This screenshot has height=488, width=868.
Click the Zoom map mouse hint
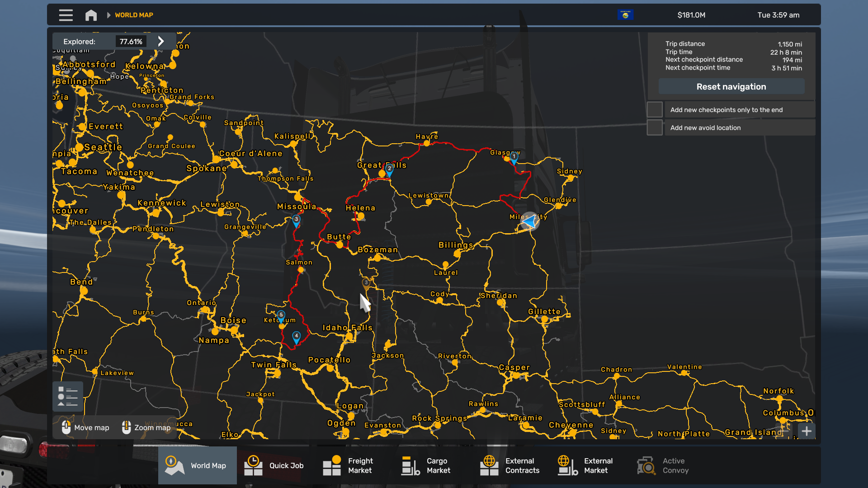pyautogui.click(x=146, y=427)
